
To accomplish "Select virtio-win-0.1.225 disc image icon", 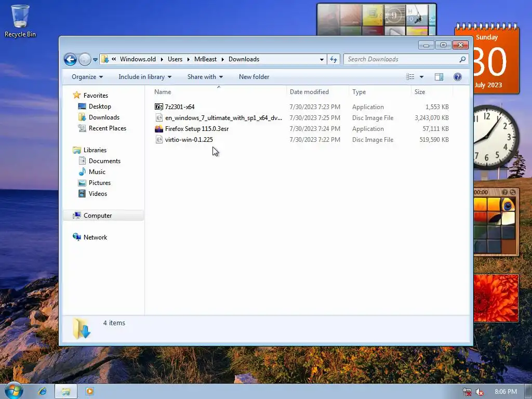I will pos(159,139).
